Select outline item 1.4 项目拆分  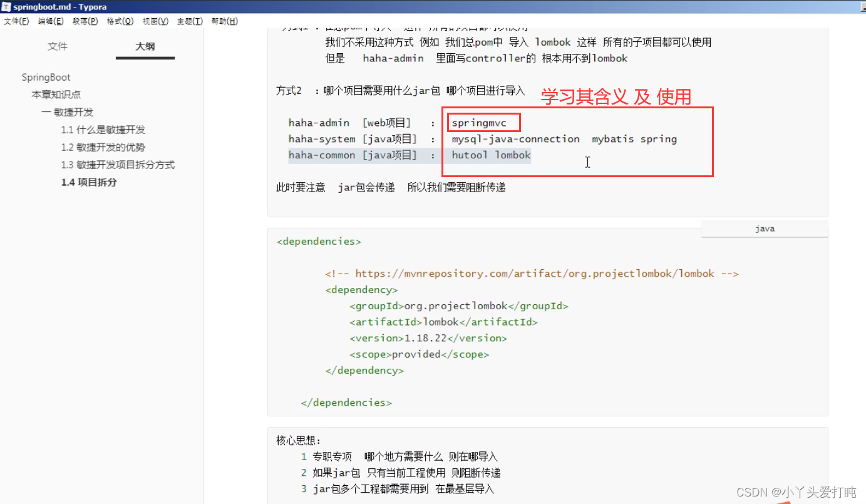89,182
